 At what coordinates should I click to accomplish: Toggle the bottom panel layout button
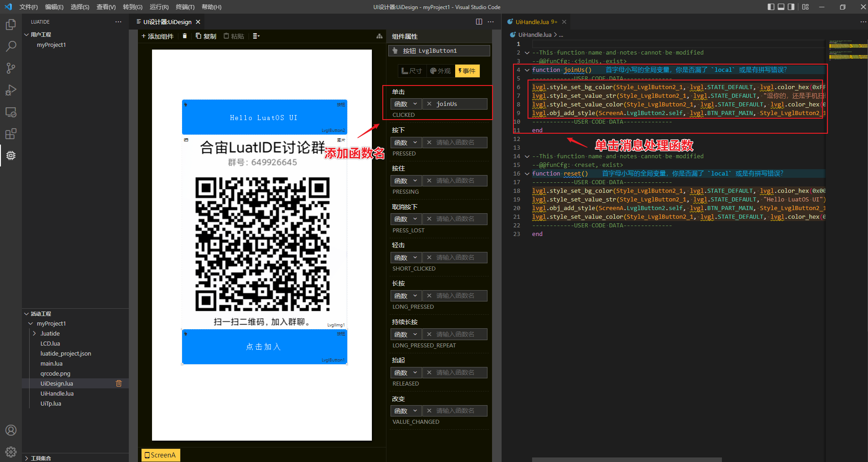(x=781, y=7)
